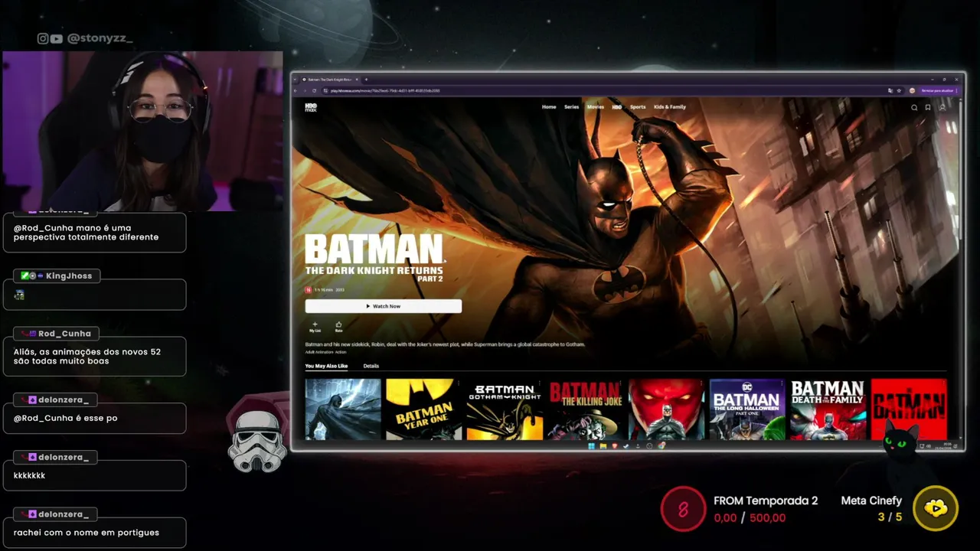Click the translate icon in address bar
980x551 pixels.
pos(890,90)
